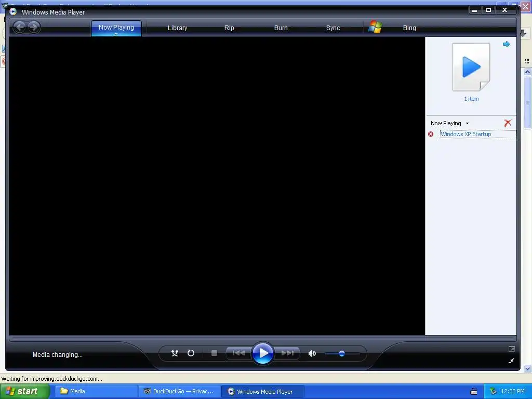Open the Start menu
The height and width of the screenshot is (399, 532).
point(25,391)
